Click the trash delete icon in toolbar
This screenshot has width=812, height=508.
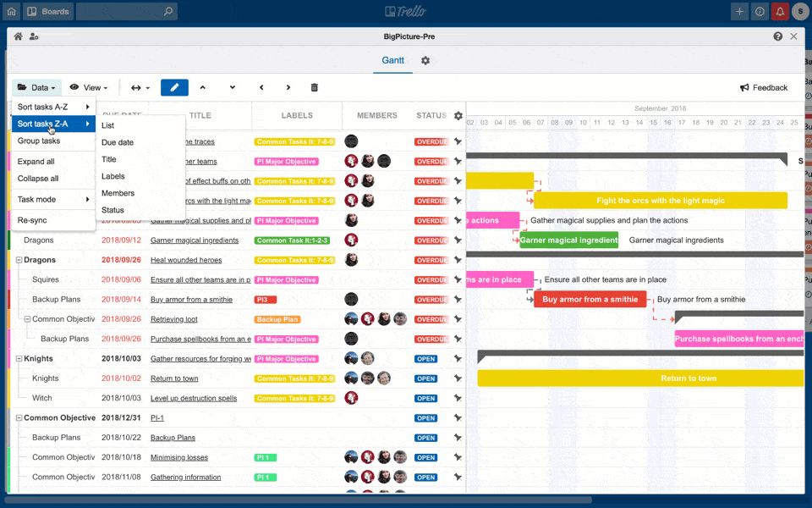point(315,87)
